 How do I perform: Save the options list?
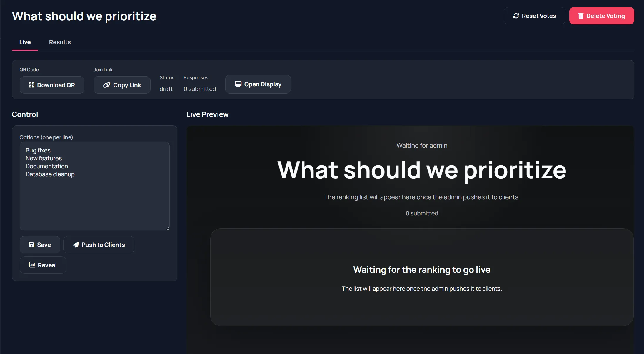[40, 245]
